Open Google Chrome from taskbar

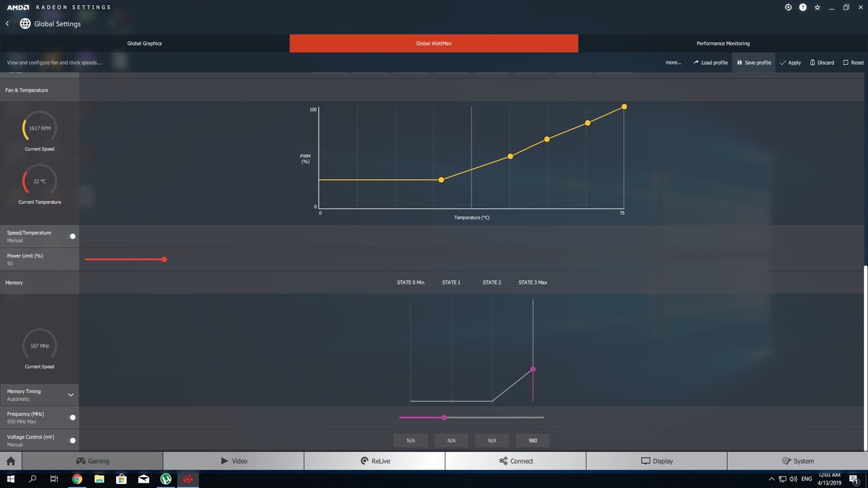(77, 479)
